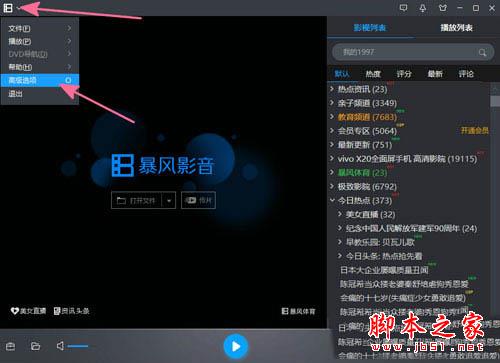Screen dimensions: 500x363
Task: Expand the 今日头条: 热点抢先看 item
Action: [340, 256]
